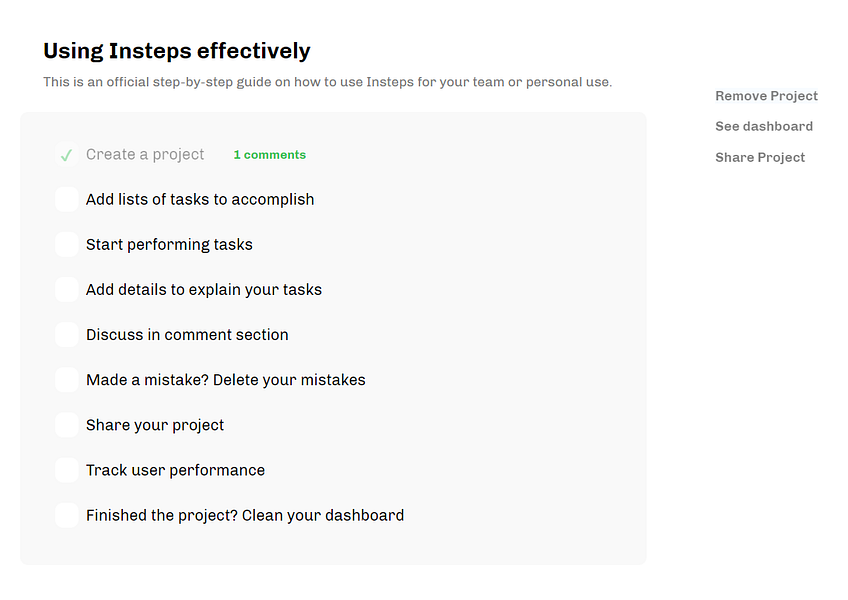This screenshot has width=848, height=600.
Task: Check off Add lists of tasks to accomplish
Action: 66,199
